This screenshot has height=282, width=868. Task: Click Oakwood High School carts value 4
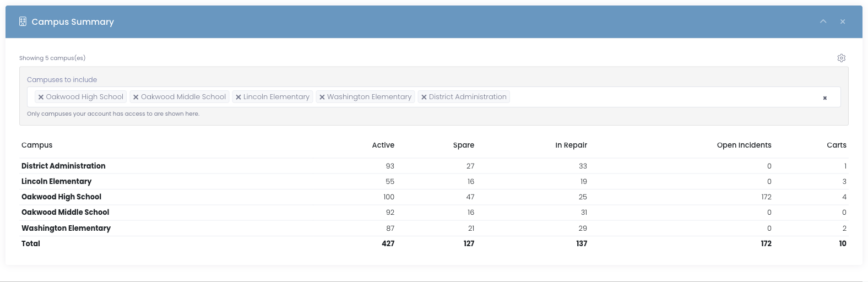click(x=844, y=197)
